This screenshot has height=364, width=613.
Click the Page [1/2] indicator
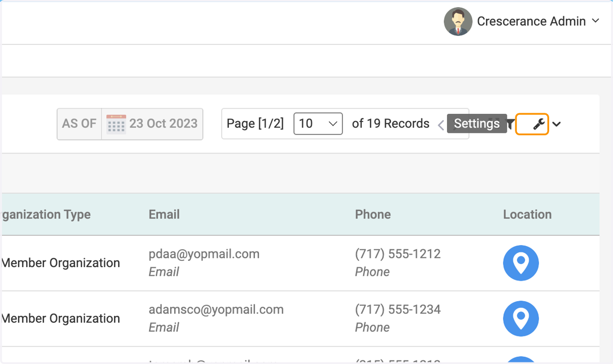255,124
